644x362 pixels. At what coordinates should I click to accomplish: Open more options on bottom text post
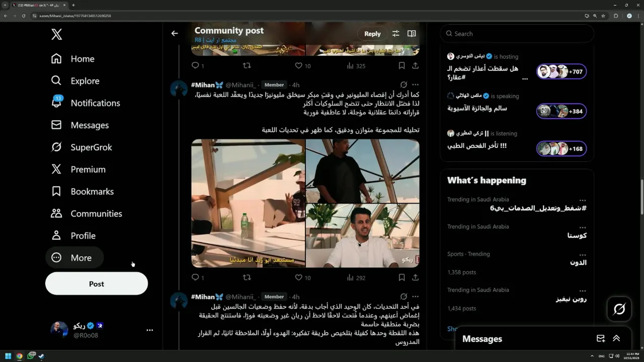point(415,297)
